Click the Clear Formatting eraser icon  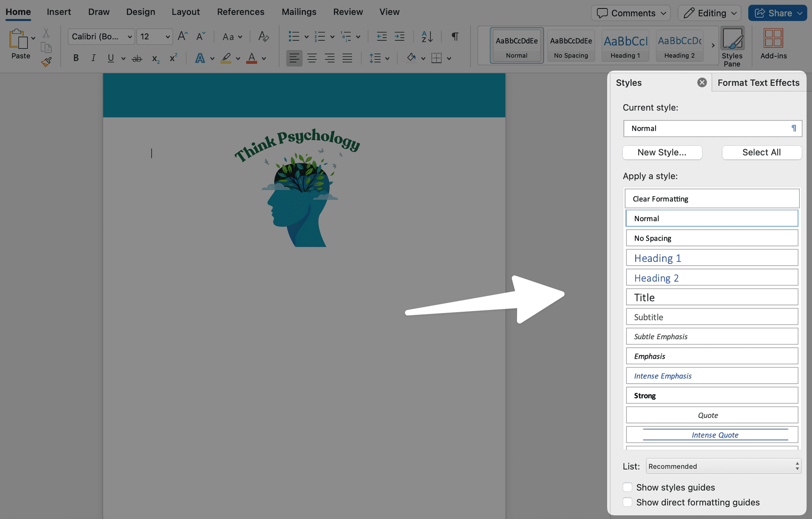263,36
